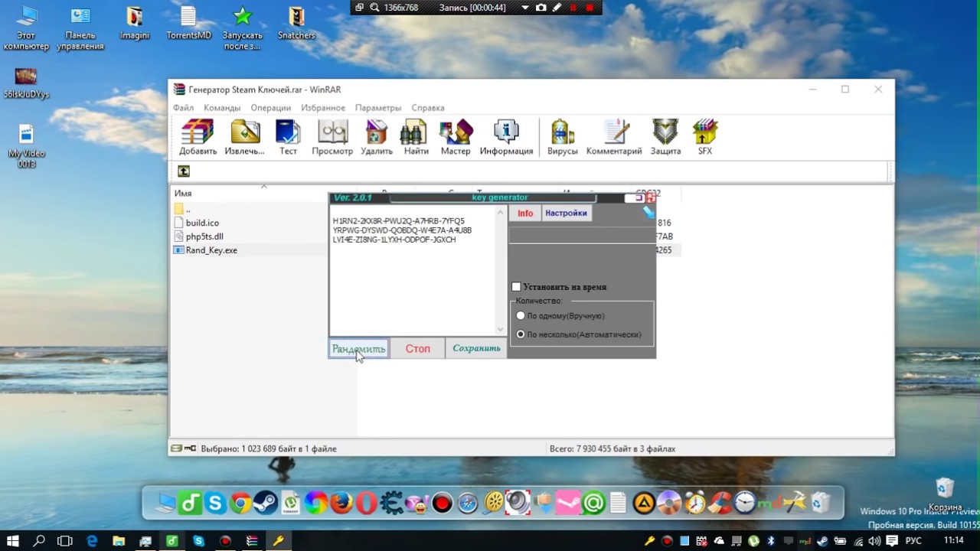Open the Комментарий toolbar icon
Viewport: 980px width, 551px height.
point(614,138)
